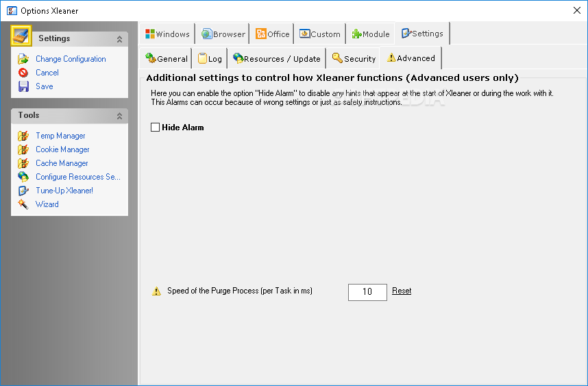Click the Cache Manager icon
The width and height of the screenshot is (588, 386).
(x=23, y=163)
